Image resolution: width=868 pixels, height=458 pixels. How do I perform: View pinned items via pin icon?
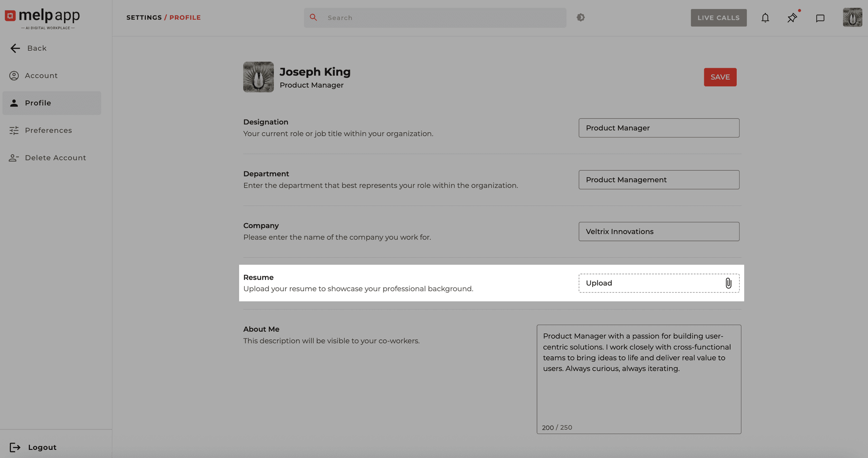[x=792, y=18]
